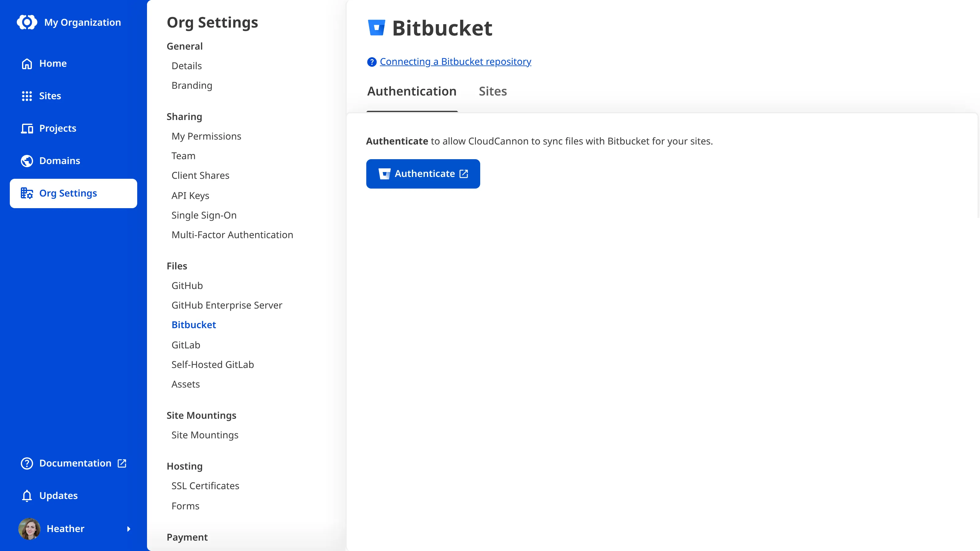Select Bitbucket in Files list

[194, 325]
